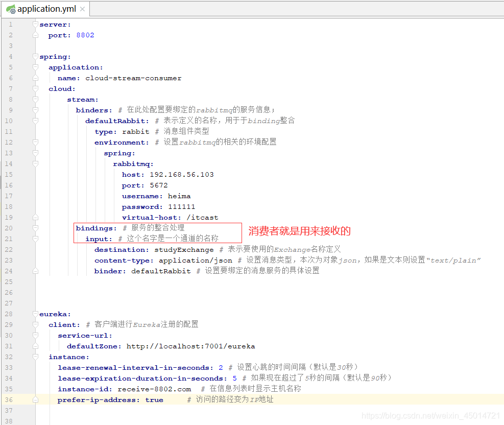Image resolution: width=504 pixels, height=425 pixels.
Task: Fold the input channel block on line 21
Action: tap(35, 239)
